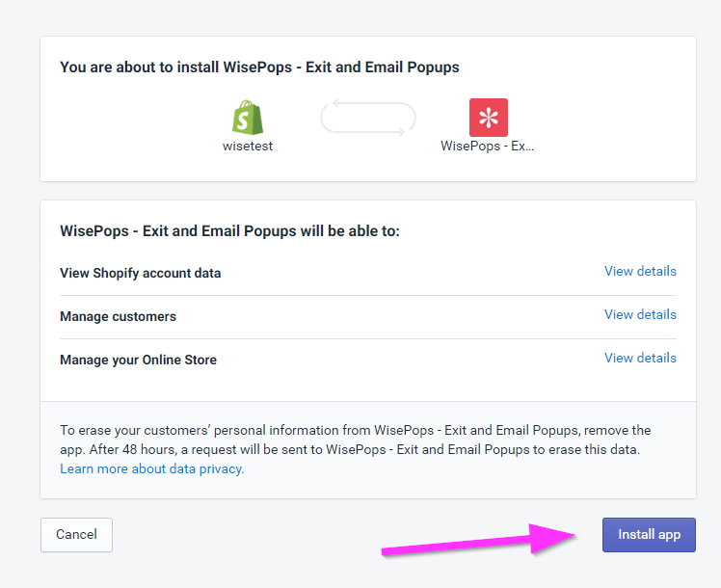Select the wisetest store label
Screen dimensions: 721x588
[x=248, y=147]
